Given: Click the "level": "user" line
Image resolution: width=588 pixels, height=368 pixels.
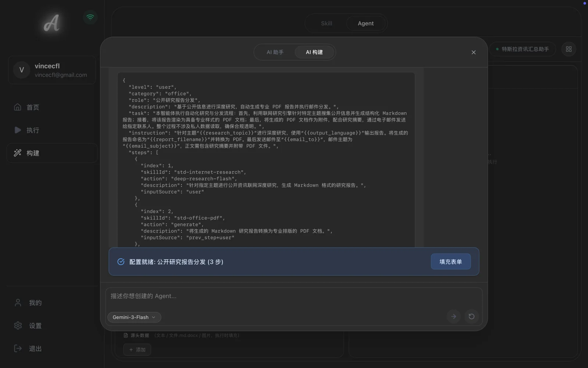Looking at the screenshot, I should (153, 87).
